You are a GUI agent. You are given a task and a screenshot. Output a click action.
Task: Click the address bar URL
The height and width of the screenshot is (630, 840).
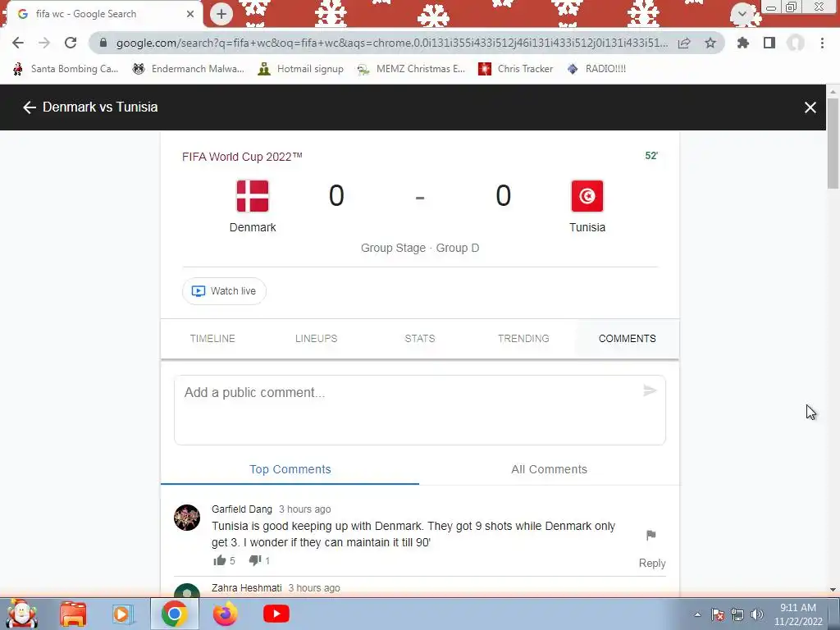[x=391, y=43]
